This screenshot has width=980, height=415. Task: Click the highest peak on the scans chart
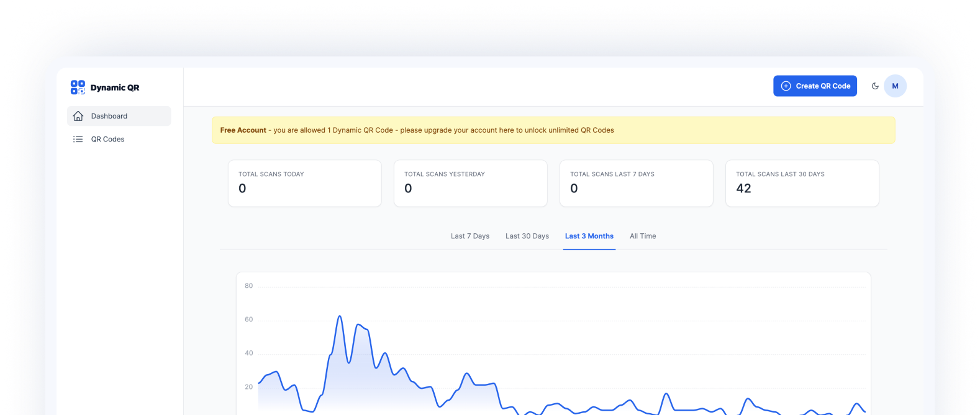(340, 316)
